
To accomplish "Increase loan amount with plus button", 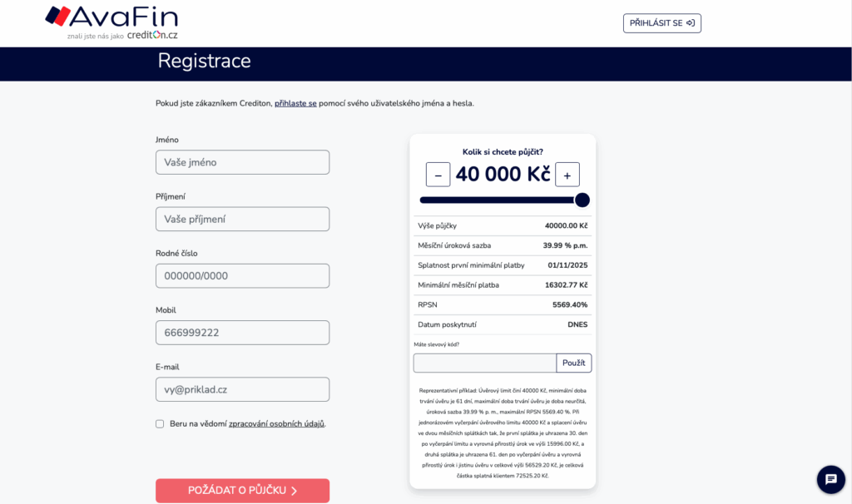I will click(x=567, y=175).
